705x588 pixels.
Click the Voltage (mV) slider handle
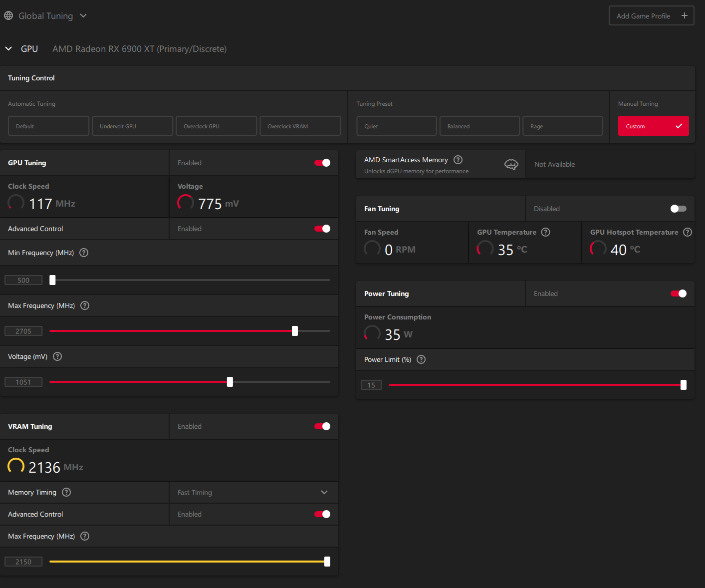point(230,382)
